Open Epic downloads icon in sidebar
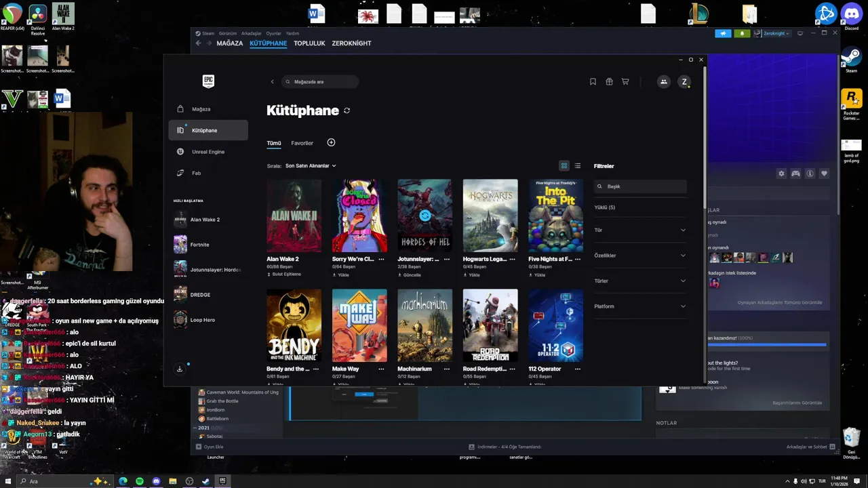 point(180,369)
